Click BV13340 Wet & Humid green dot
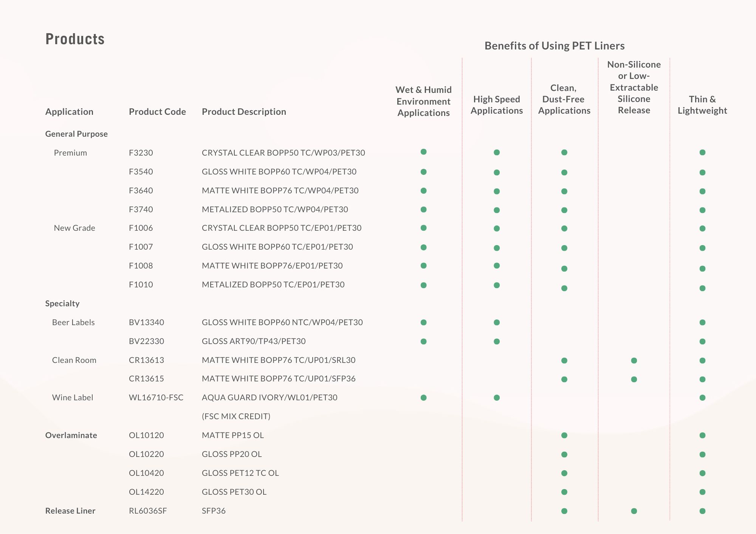The image size is (756, 534). pyautogui.click(x=424, y=323)
